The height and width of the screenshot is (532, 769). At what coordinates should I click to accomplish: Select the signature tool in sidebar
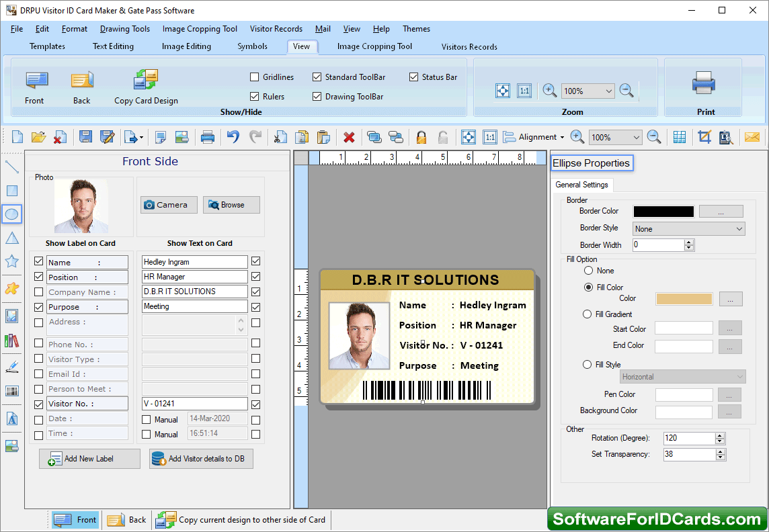point(12,367)
